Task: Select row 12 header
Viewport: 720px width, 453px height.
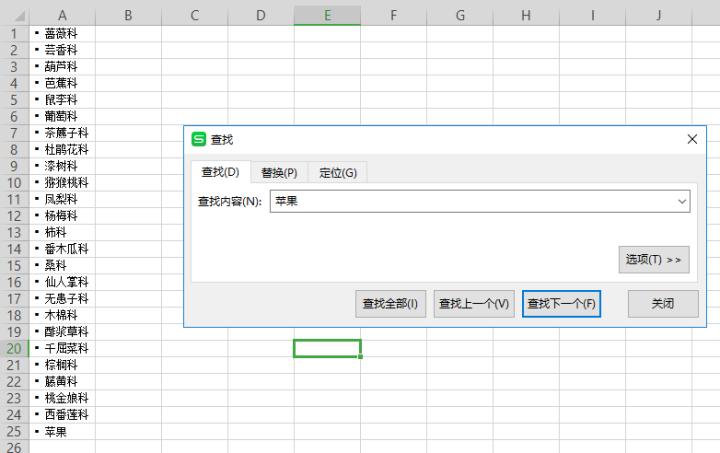Action: point(14,216)
